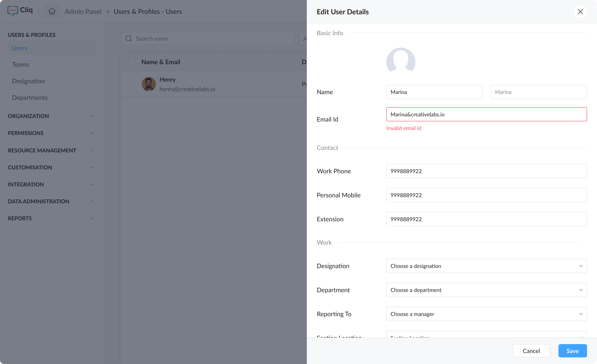
Task: Expand the Data Administration section
Action: coord(92,201)
